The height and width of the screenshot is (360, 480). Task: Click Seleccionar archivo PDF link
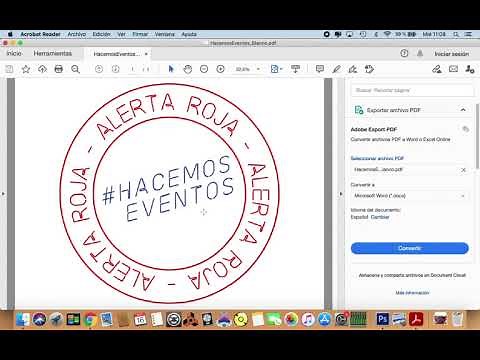tap(377, 158)
